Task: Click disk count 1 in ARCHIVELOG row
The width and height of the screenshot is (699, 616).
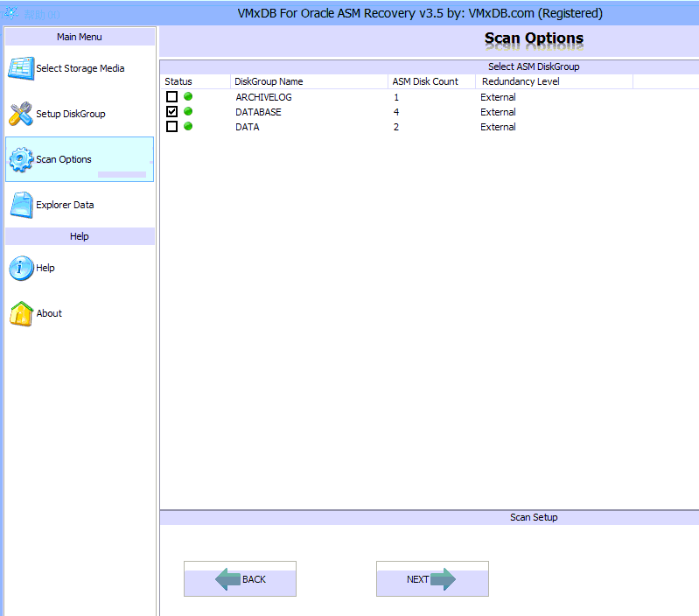Action: click(x=396, y=97)
